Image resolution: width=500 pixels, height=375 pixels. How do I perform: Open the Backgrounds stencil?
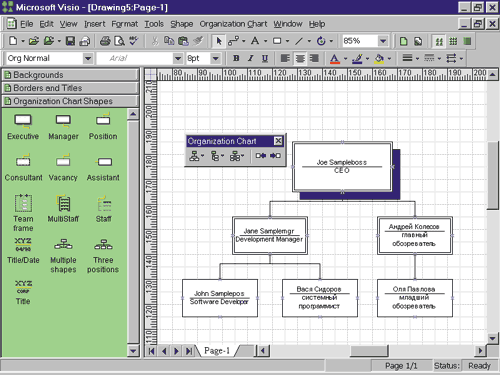click(x=71, y=75)
